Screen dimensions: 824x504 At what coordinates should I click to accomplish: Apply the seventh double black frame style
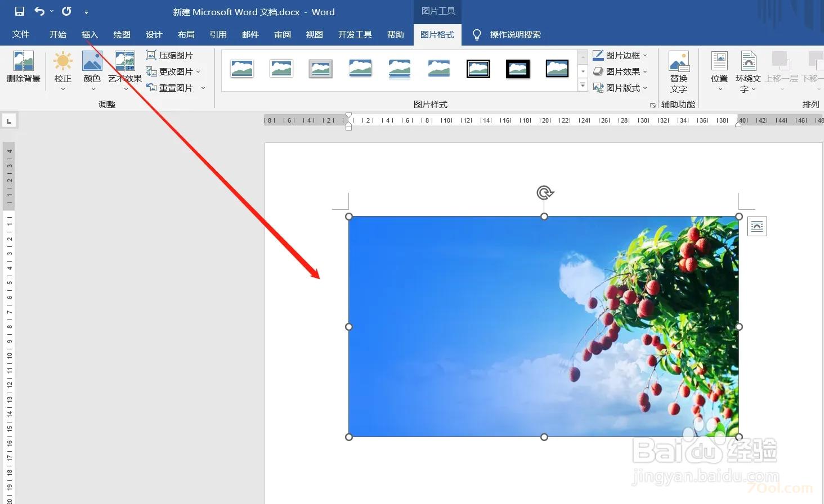(478, 69)
